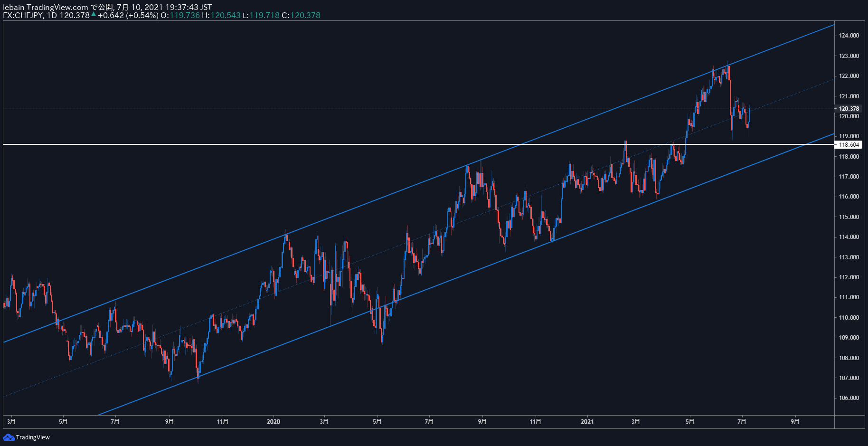Click the publish timestamp 19:37:43 JST
The height and width of the screenshot is (446, 868).
coord(189,7)
